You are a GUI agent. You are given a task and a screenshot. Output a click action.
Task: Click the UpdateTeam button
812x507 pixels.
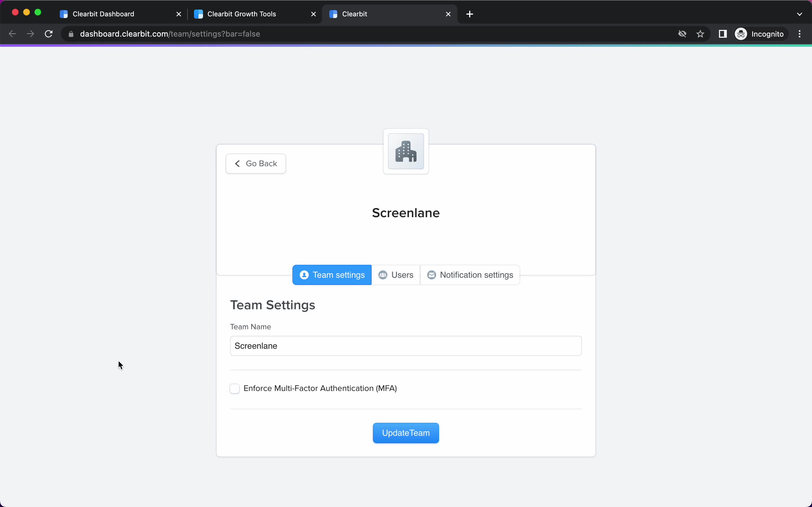406,433
